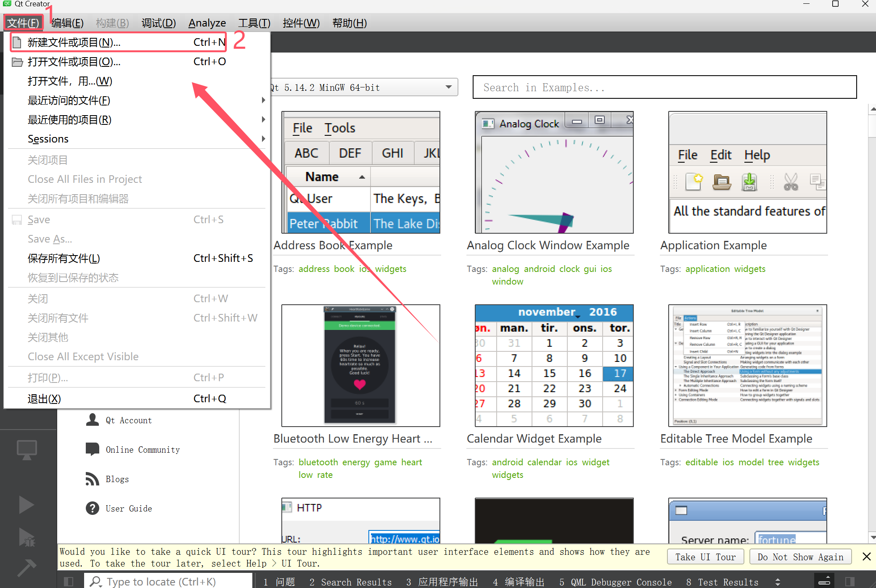Open the 编辑(E) menu
Viewport: 876px width, 588px height.
coord(67,23)
